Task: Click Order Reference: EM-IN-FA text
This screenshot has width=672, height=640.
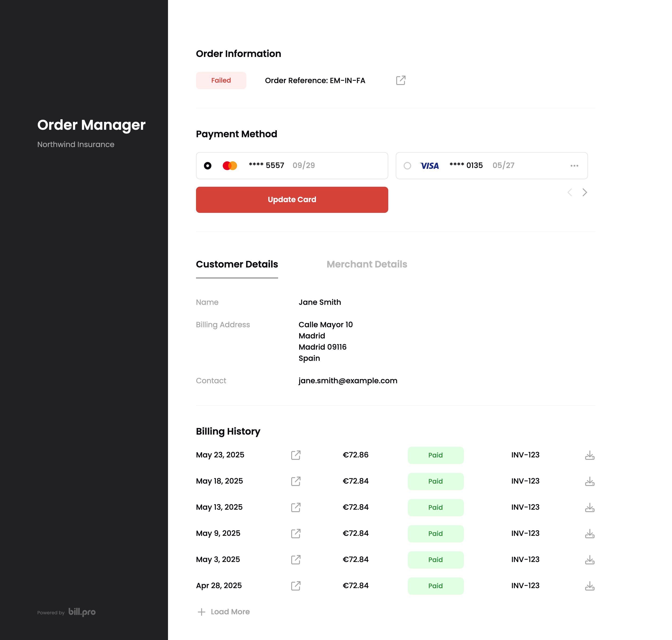Action: 315,81
